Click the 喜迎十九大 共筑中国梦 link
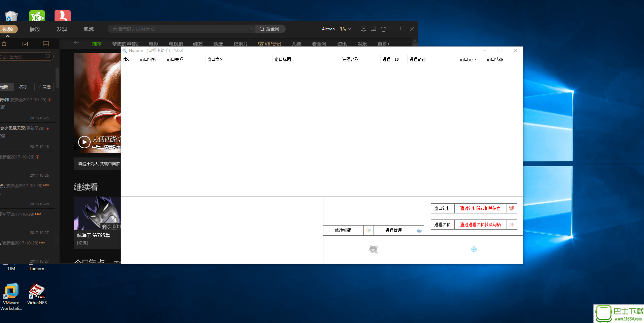Image resolution: width=644 pixels, height=323 pixels. tap(99, 164)
